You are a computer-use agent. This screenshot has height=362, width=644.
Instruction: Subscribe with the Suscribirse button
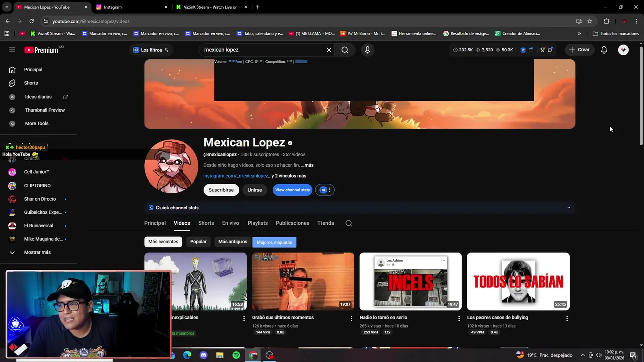tap(221, 190)
